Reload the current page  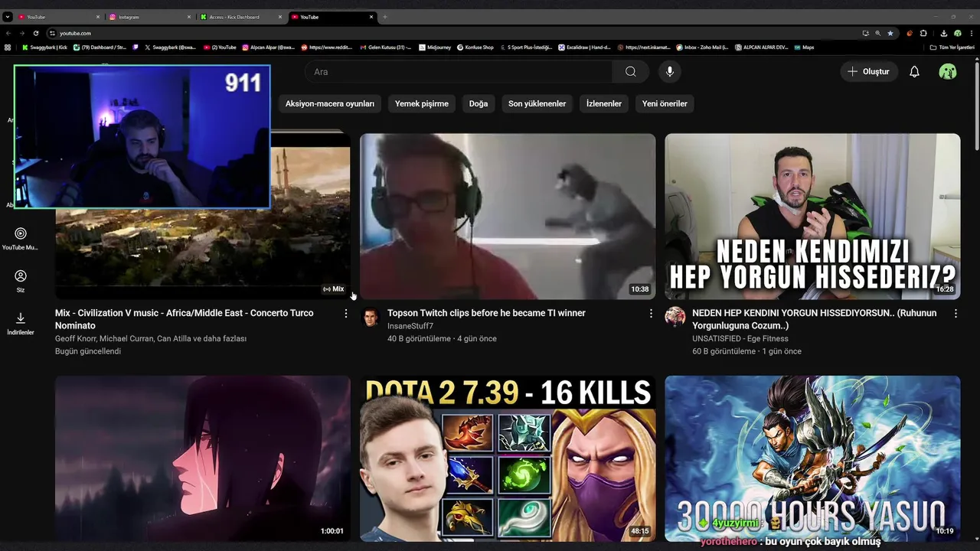(x=35, y=33)
